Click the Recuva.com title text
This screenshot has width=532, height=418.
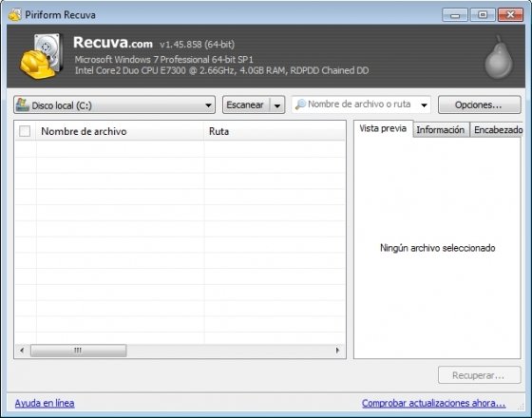[113, 43]
